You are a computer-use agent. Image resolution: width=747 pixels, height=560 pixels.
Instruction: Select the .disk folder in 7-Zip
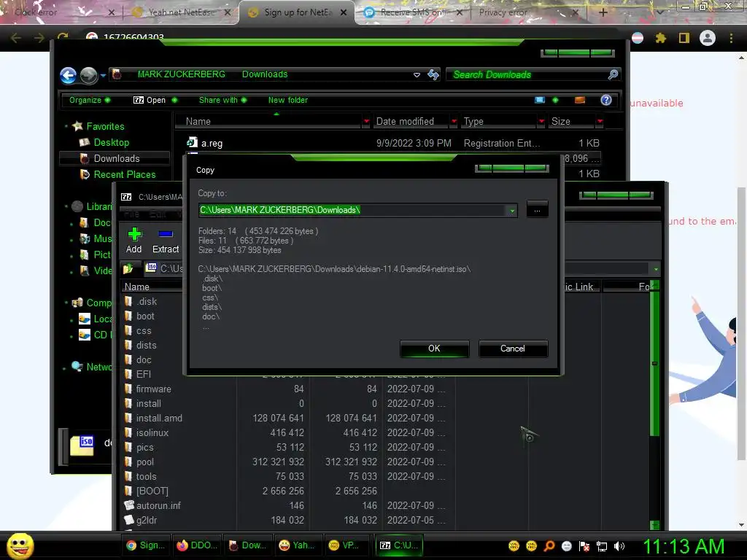(x=147, y=301)
